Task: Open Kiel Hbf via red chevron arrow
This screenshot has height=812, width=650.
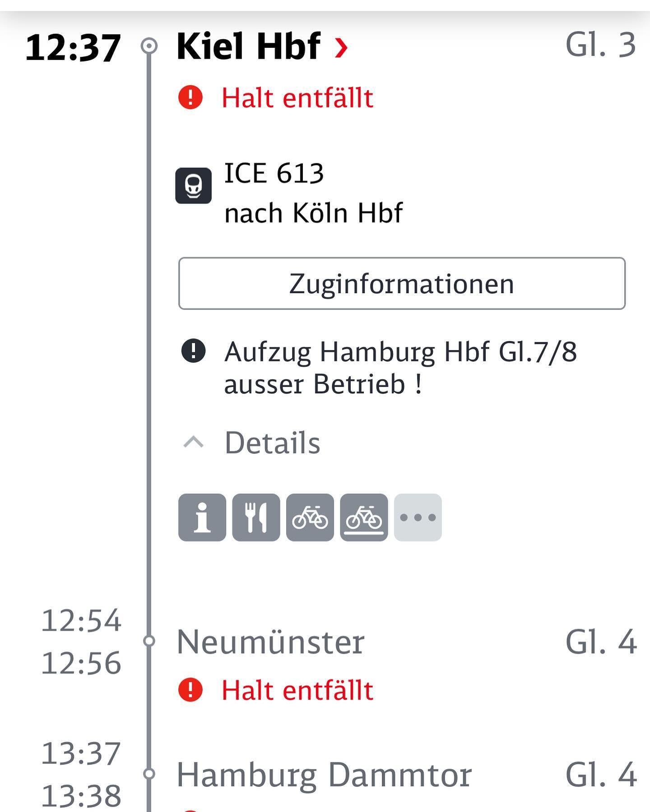Action: tap(341, 48)
